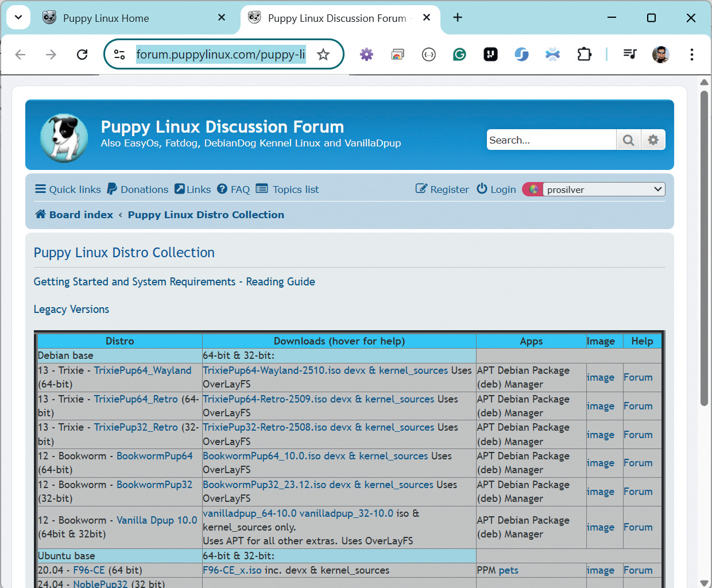The width and height of the screenshot is (712, 588).
Task: Click the Login link
Action: 497,189
